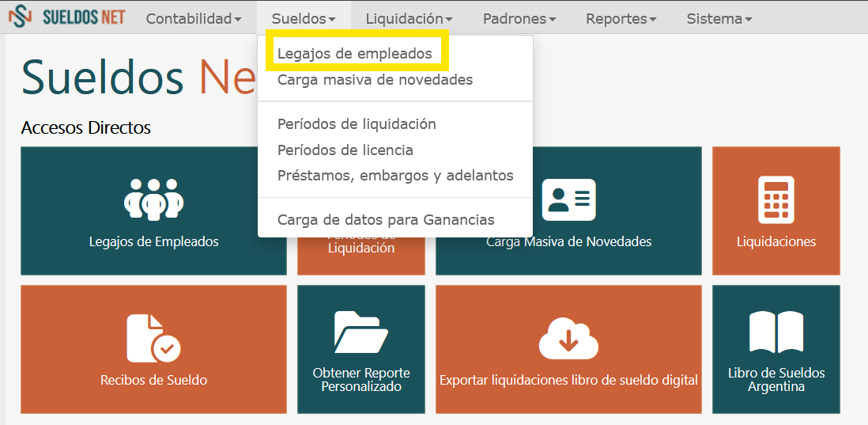Click Exportar liquidaciones libro de sueldo digital
Viewport: 868px width, 425px height.
tap(568, 380)
